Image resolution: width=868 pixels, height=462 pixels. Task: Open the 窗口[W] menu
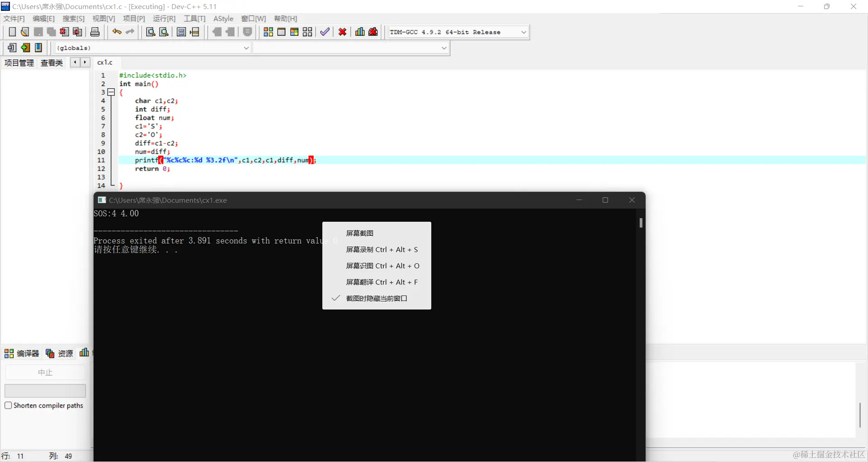[254, 19]
